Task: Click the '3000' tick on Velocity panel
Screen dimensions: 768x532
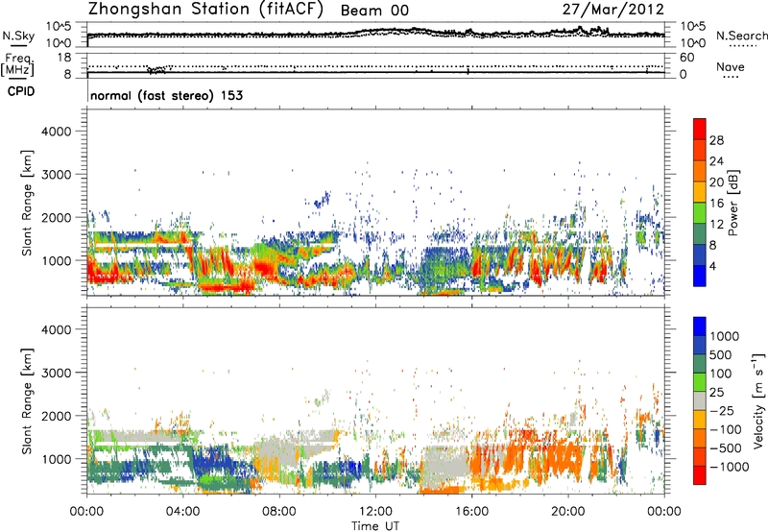Action: click(x=57, y=373)
